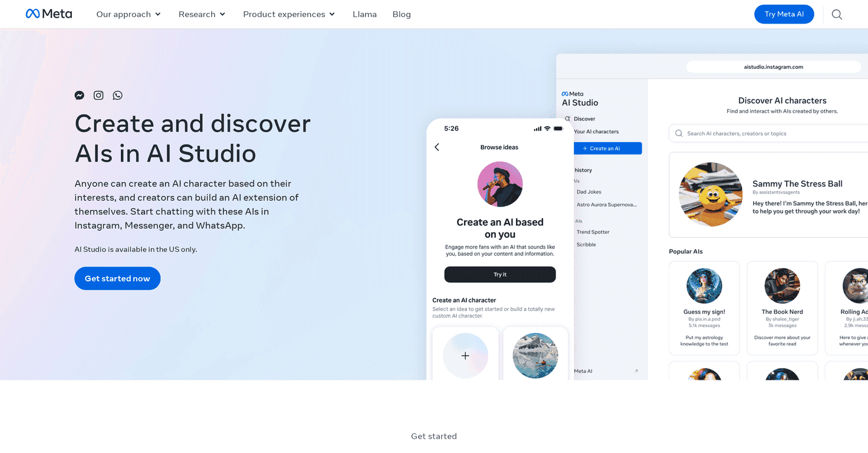Click the Search AI characters input field
This screenshot has width=868, height=453.
point(767,133)
